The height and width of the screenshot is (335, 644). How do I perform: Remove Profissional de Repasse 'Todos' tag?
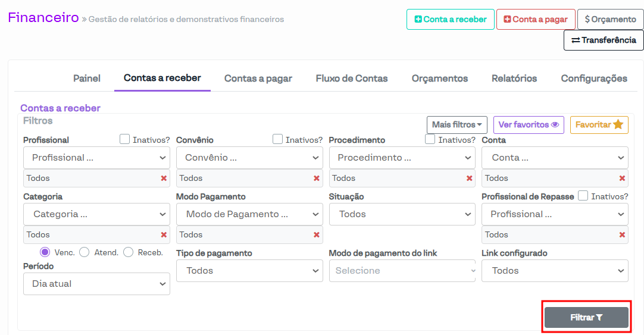(622, 235)
